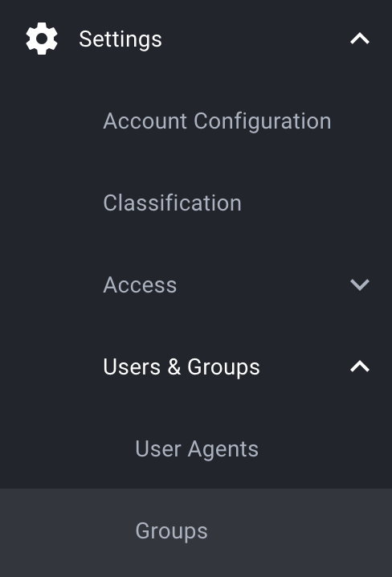Image resolution: width=392 pixels, height=577 pixels.
Task: Click the down arrow beside Access
Action: (x=360, y=284)
